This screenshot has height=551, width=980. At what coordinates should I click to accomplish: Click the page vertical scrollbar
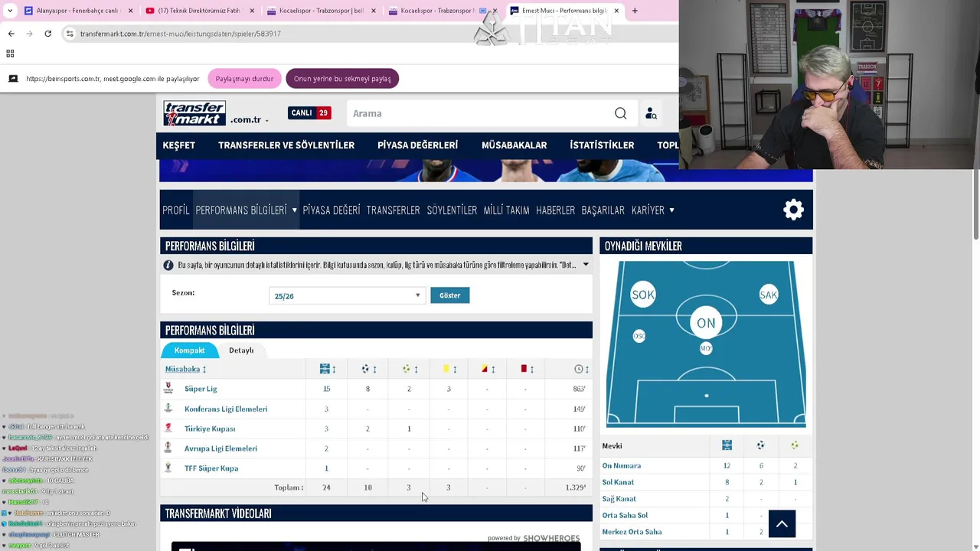tap(975, 205)
